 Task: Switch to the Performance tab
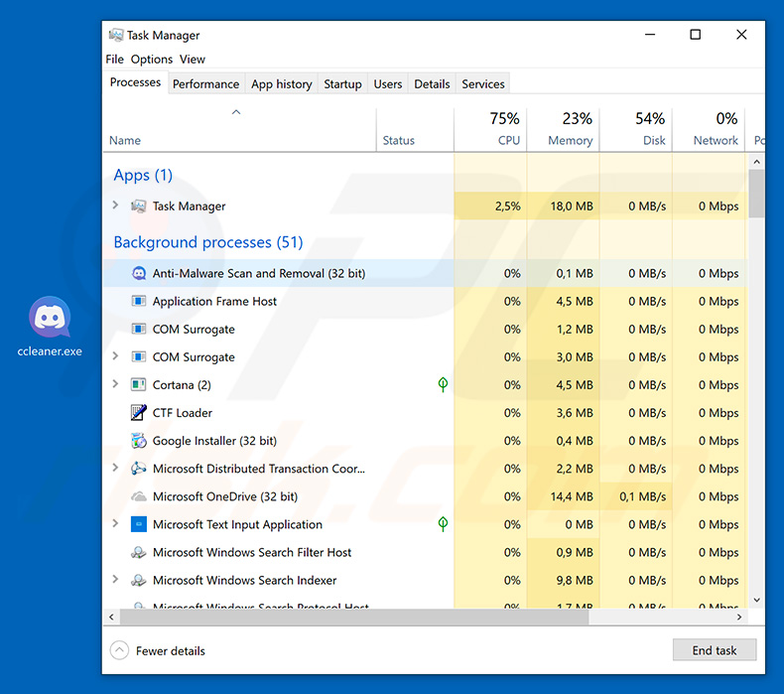[x=206, y=84]
